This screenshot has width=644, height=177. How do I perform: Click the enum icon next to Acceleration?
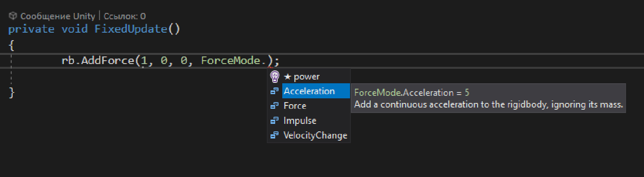point(275,91)
